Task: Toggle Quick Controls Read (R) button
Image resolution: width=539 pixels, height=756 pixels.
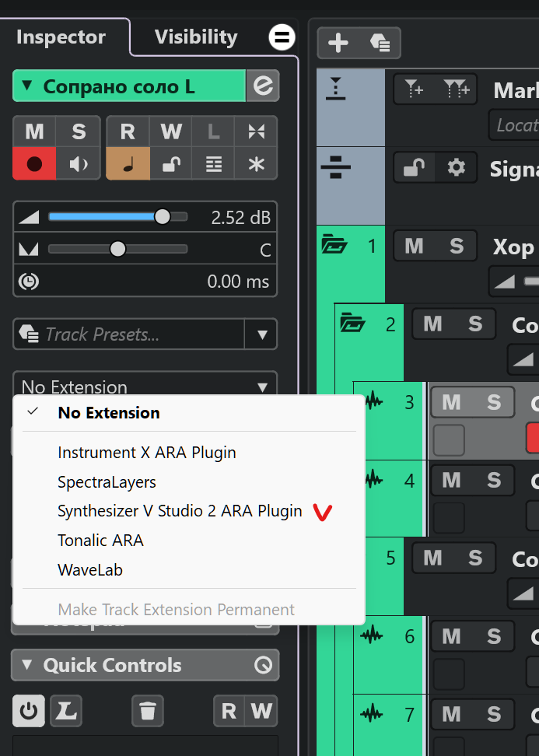Action: tap(229, 711)
